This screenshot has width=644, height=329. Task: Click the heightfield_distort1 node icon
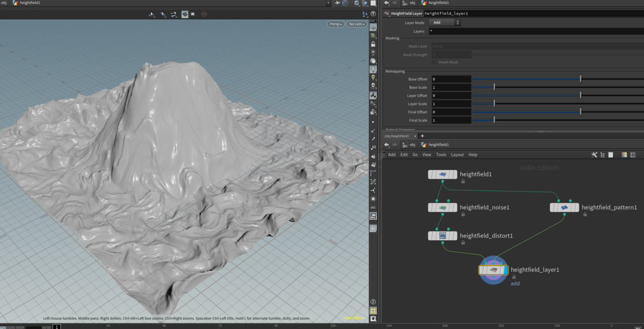pyautogui.click(x=443, y=236)
